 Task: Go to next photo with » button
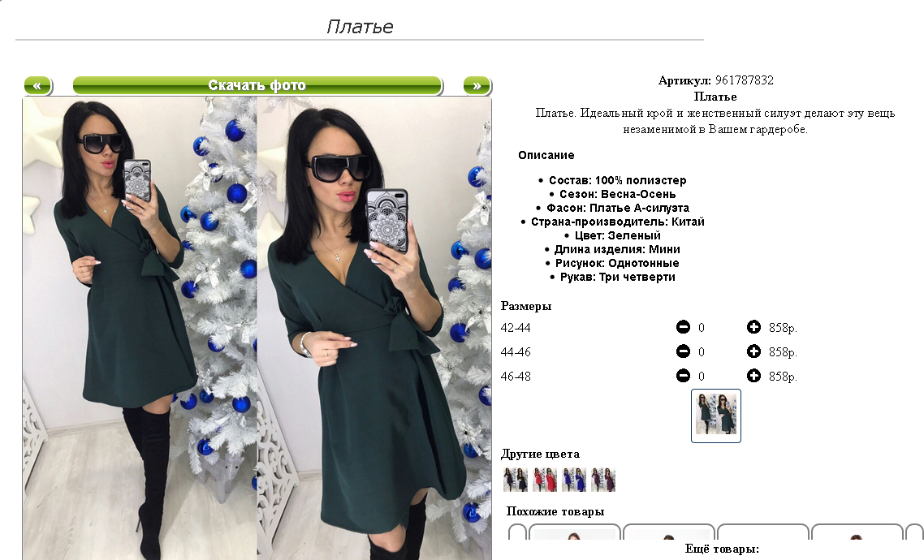(477, 86)
